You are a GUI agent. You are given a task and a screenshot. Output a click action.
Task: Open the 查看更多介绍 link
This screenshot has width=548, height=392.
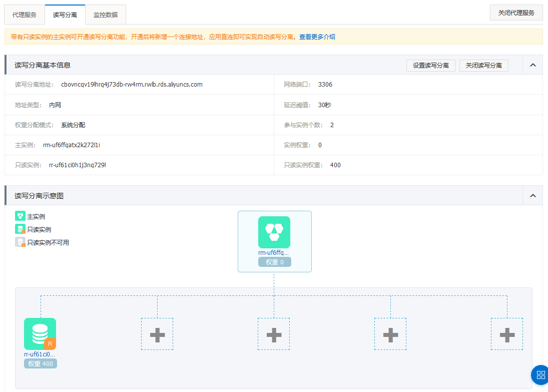tap(317, 37)
